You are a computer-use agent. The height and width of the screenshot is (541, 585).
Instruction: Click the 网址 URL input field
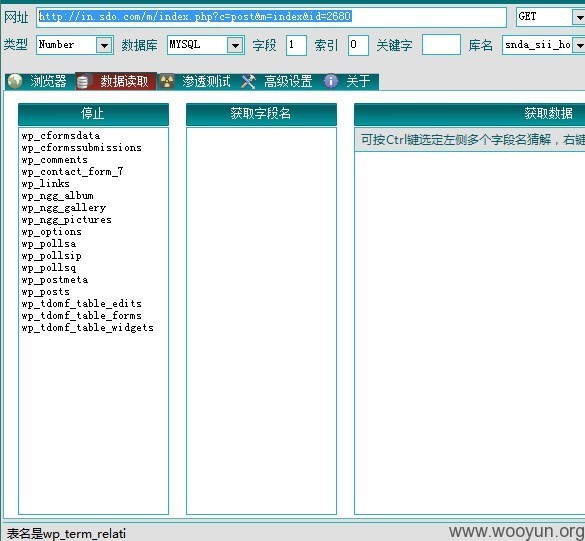tap(271, 17)
